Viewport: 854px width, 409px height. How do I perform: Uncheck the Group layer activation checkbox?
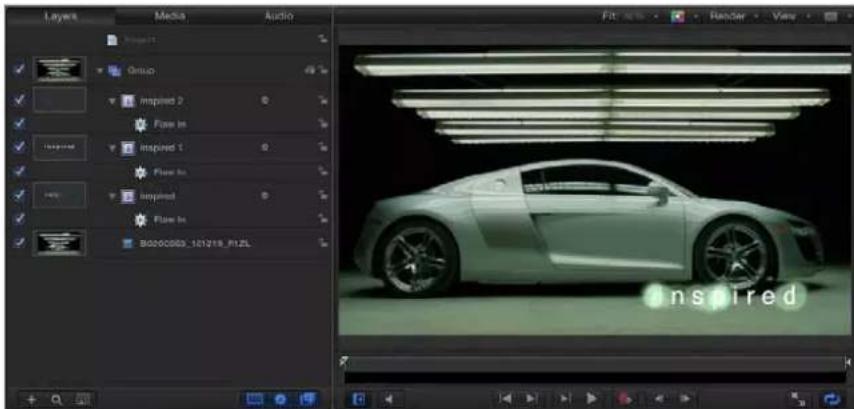click(x=19, y=70)
